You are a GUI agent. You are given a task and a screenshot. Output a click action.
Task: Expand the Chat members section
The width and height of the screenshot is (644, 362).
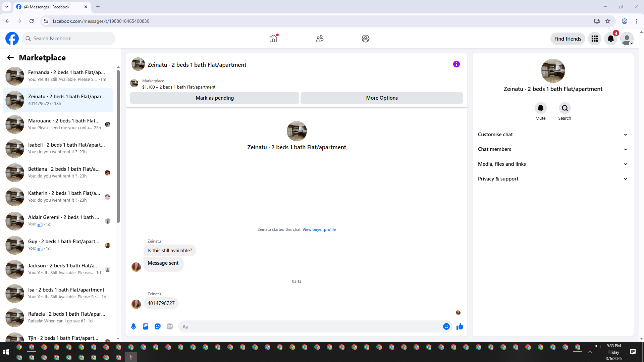[x=553, y=149]
